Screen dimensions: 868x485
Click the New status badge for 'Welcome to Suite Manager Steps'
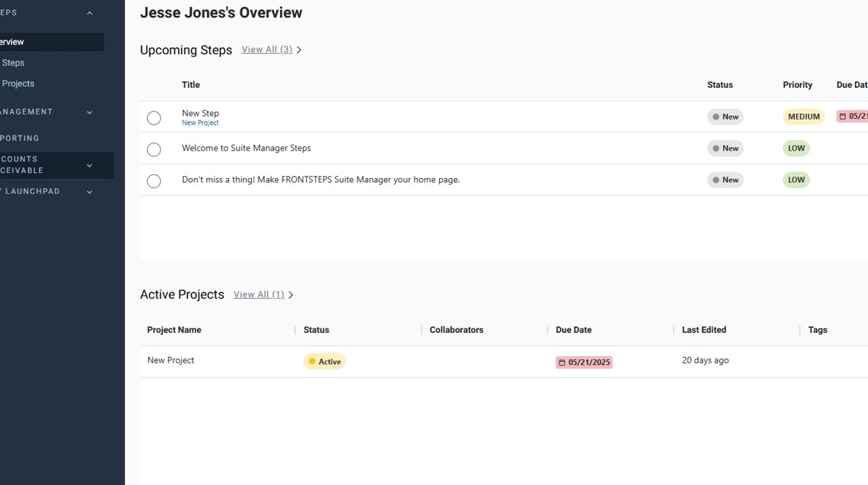[x=725, y=148]
